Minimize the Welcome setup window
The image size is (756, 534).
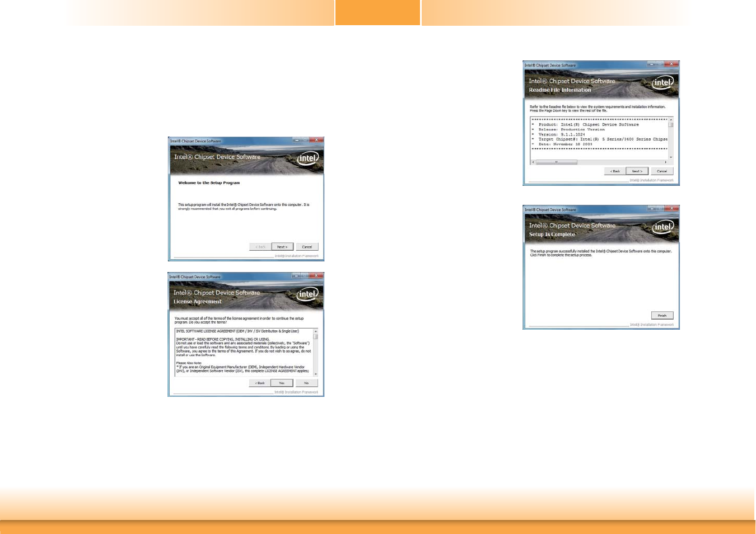[x=297, y=140]
